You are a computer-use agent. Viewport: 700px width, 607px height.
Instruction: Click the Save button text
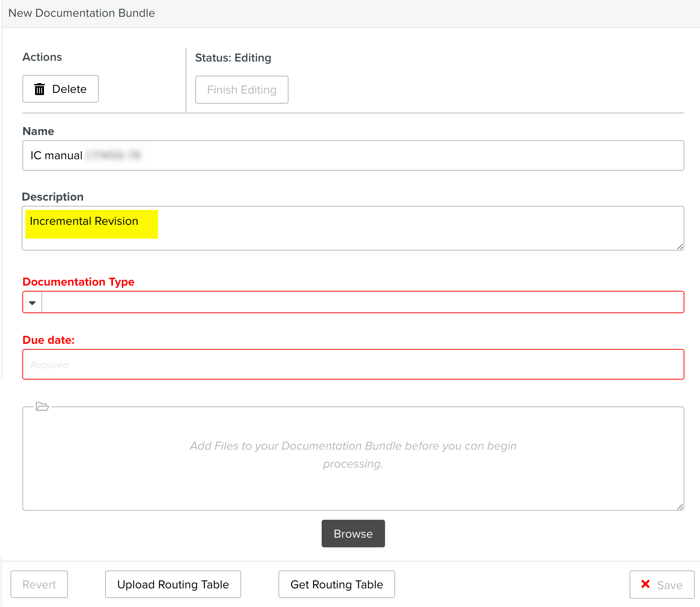tap(669, 585)
